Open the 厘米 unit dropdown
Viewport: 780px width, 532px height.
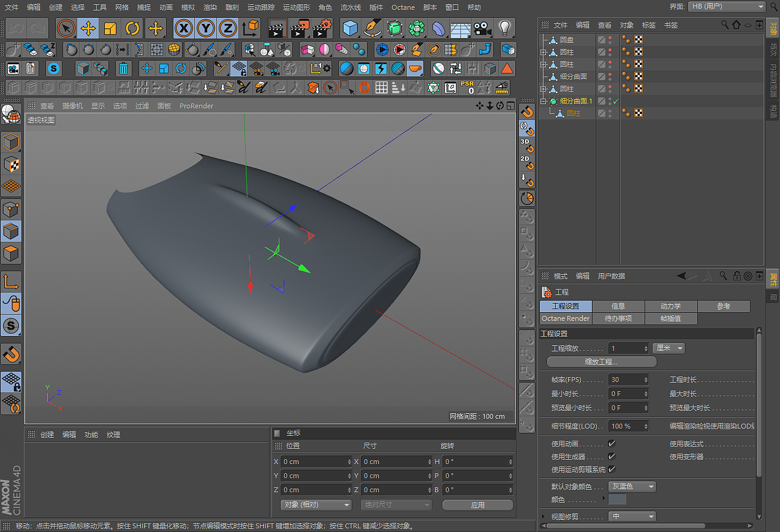(x=669, y=348)
